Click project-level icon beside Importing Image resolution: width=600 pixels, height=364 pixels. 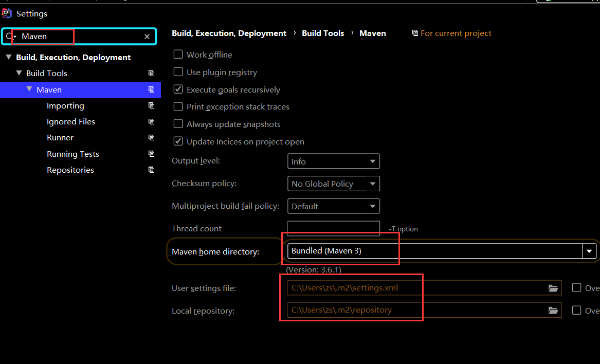(152, 105)
